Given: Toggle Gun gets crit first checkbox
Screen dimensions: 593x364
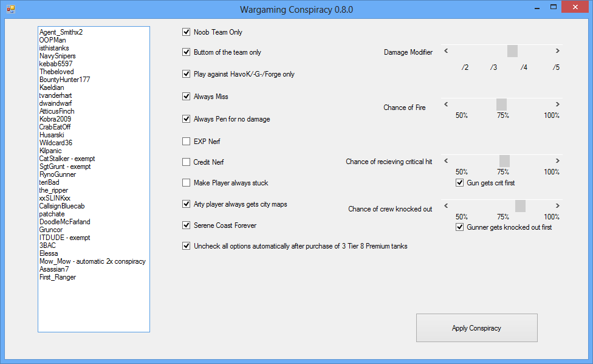Looking at the screenshot, I should [x=459, y=183].
